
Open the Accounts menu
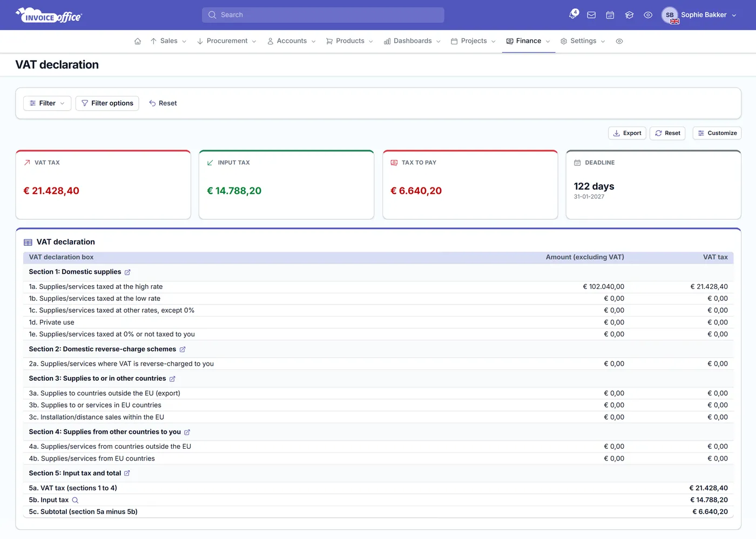coord(292,41)
